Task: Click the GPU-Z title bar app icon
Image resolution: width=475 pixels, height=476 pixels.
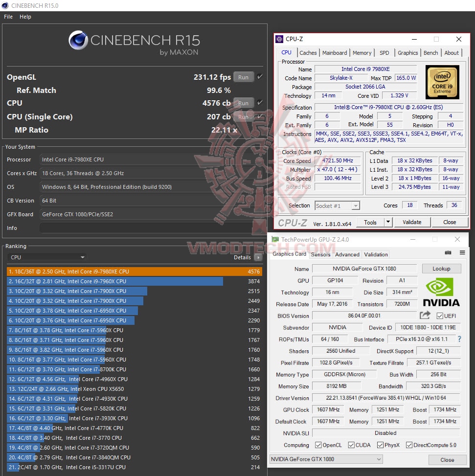Action: 275,240
